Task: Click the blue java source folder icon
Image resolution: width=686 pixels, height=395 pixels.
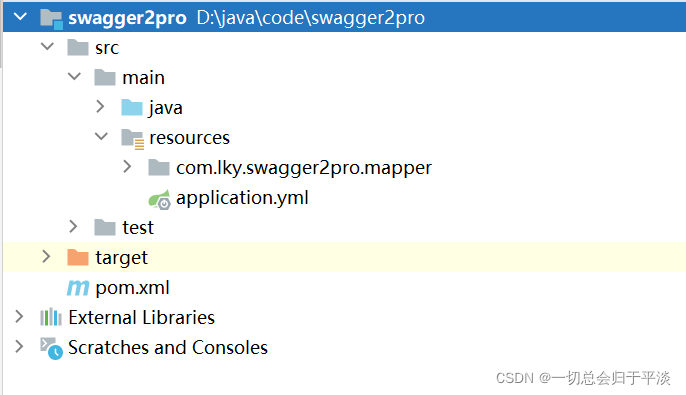Action: [x=132, y=107]
